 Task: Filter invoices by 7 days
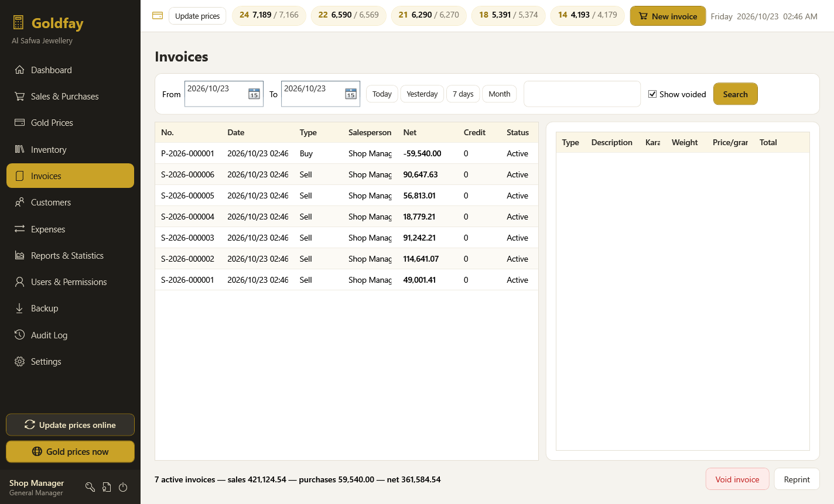click(463, 94)
